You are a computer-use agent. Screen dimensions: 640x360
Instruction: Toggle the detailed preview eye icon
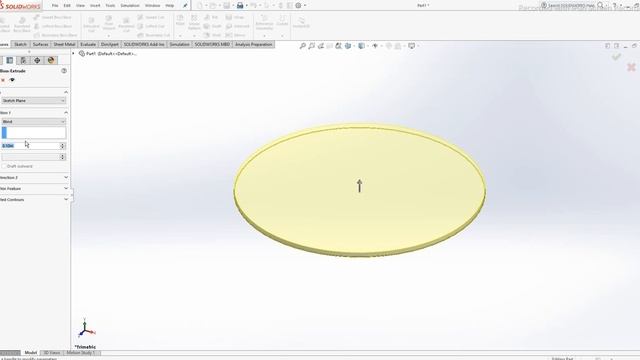[x=12, y=80]
